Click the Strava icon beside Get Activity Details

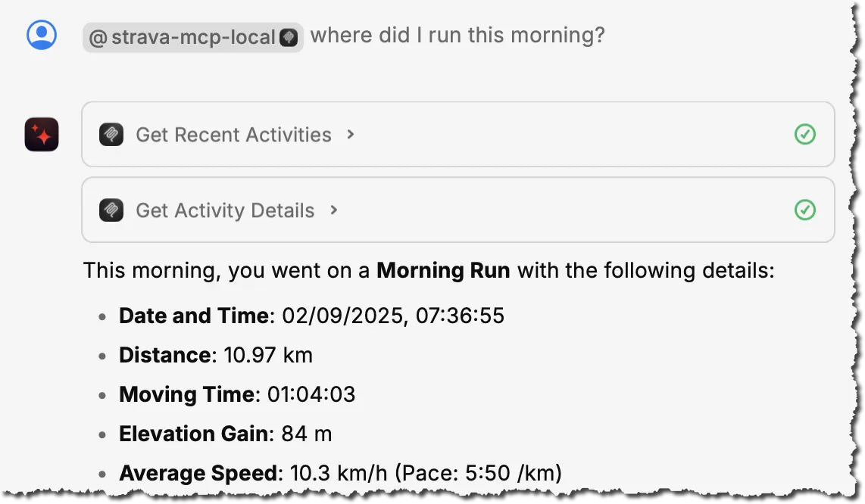pyautogui.click(x=111, y=210)
